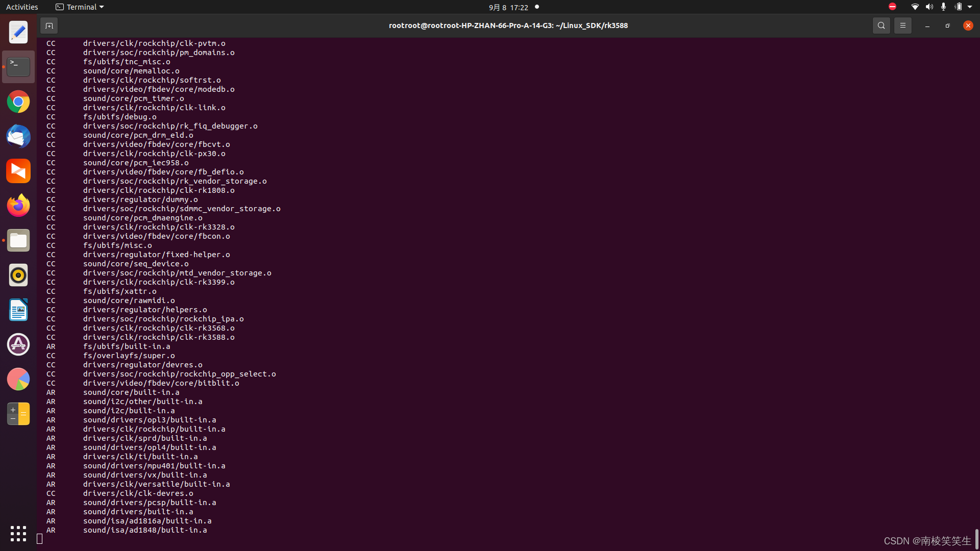Click the red do-not-disturb indicator
The height and width of the screenshot is (551, 980).
pyautogui.click(x=892, y=7)
